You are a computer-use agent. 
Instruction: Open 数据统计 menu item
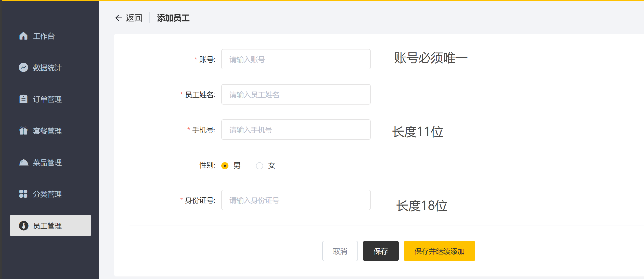[x=47, y=68]
